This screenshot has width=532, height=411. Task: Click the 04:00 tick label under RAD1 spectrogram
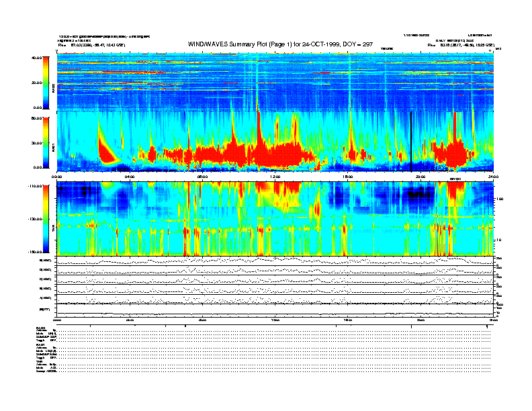click(130, 177)
